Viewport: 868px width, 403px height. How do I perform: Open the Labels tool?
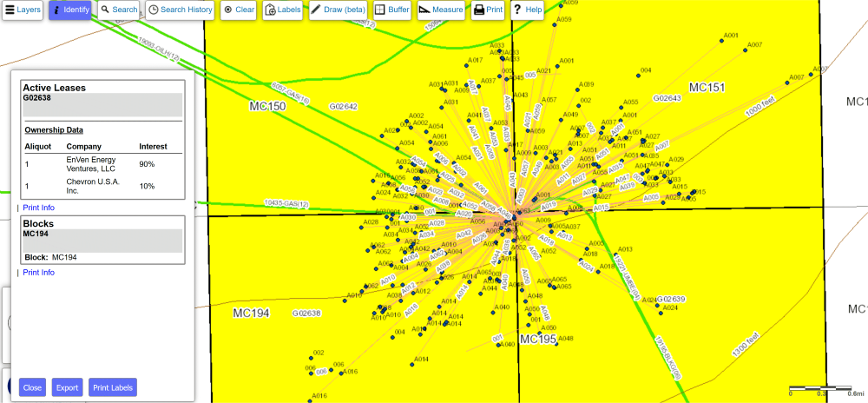[282, 10]
